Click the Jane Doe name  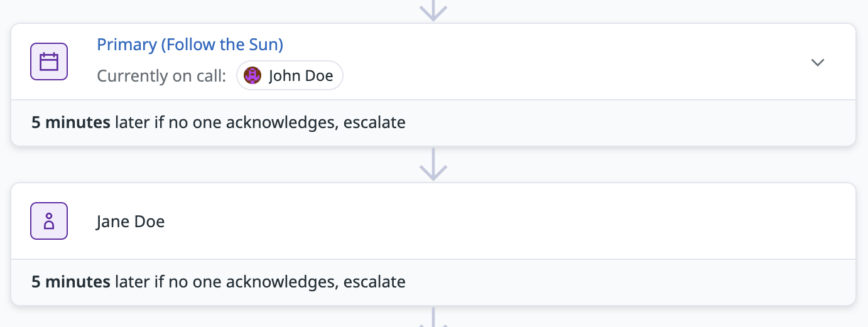point(131,222)
